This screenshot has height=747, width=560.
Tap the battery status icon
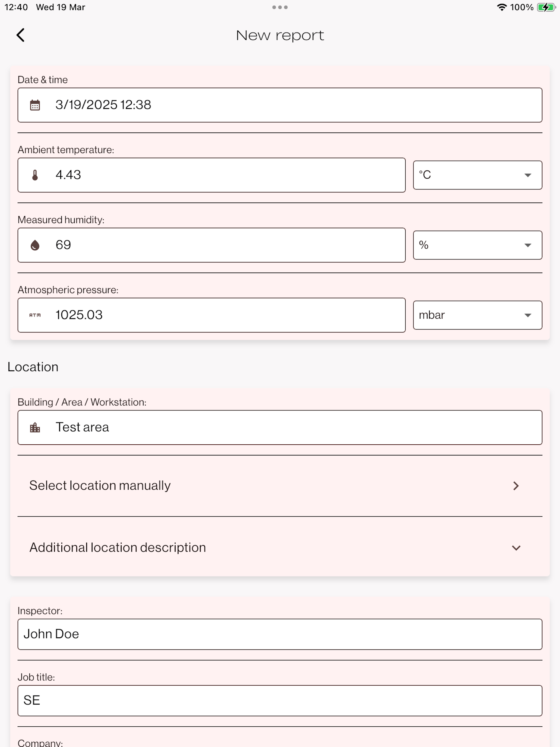(x=546, y=7)
